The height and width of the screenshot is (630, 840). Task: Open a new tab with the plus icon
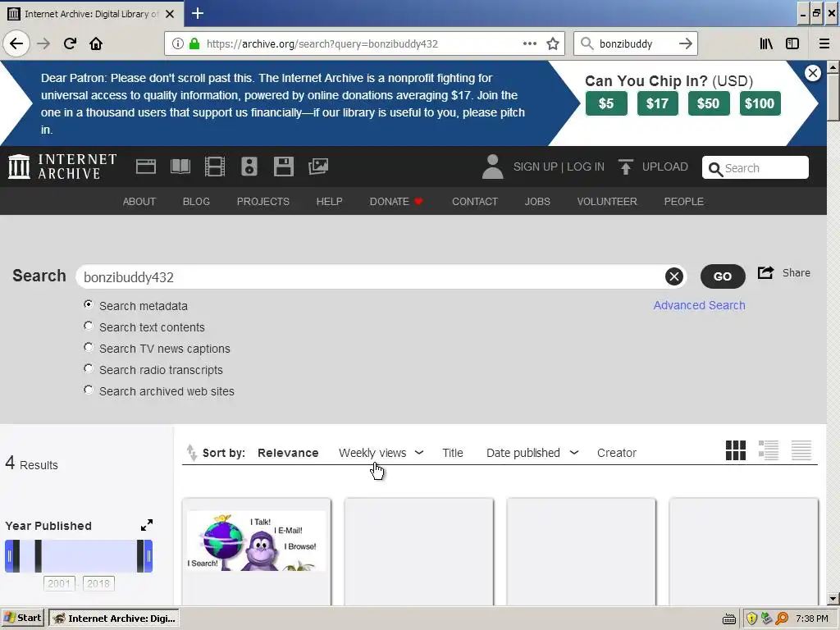click(198, 13)
